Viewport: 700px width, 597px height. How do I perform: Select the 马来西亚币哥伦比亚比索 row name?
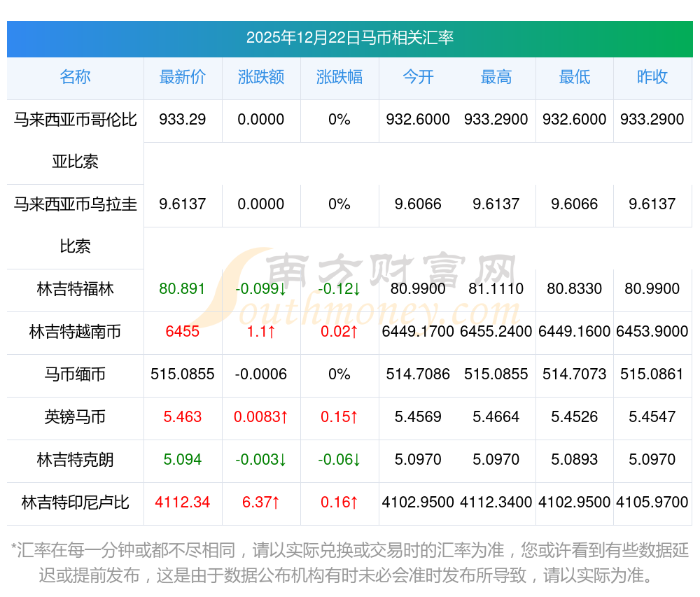point(75,141)
